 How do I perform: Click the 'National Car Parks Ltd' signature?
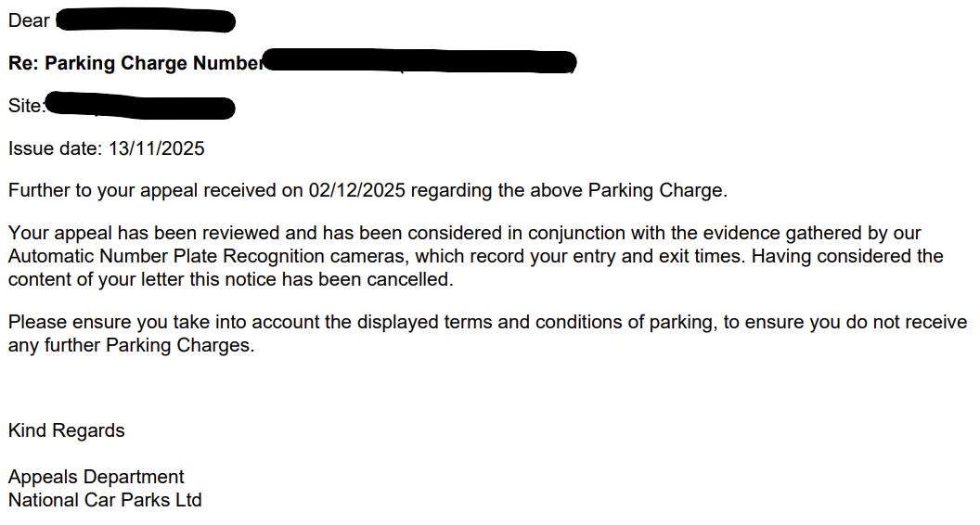(x=105, y=500)
